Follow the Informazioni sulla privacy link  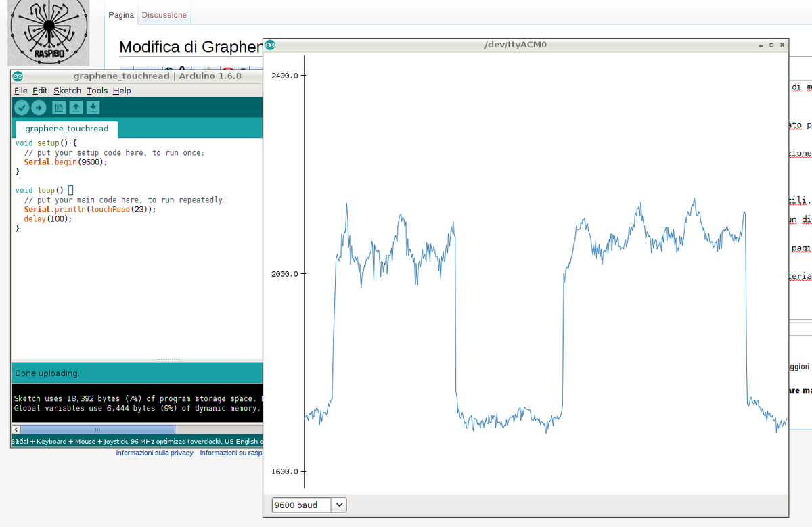[x=154, y=453]
